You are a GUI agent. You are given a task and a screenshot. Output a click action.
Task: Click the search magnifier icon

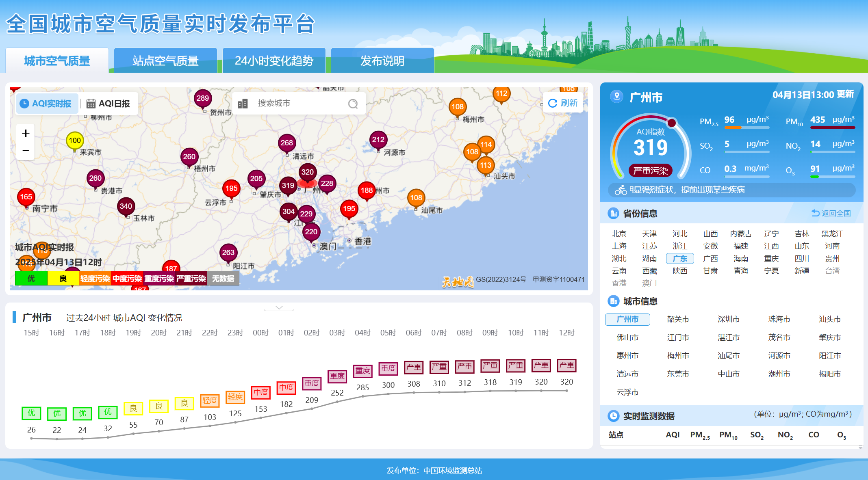[353, 104]
